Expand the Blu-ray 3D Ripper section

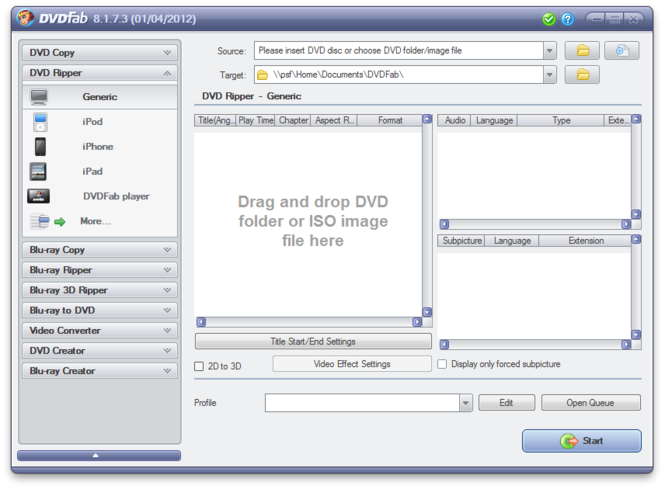coord(100,291)
